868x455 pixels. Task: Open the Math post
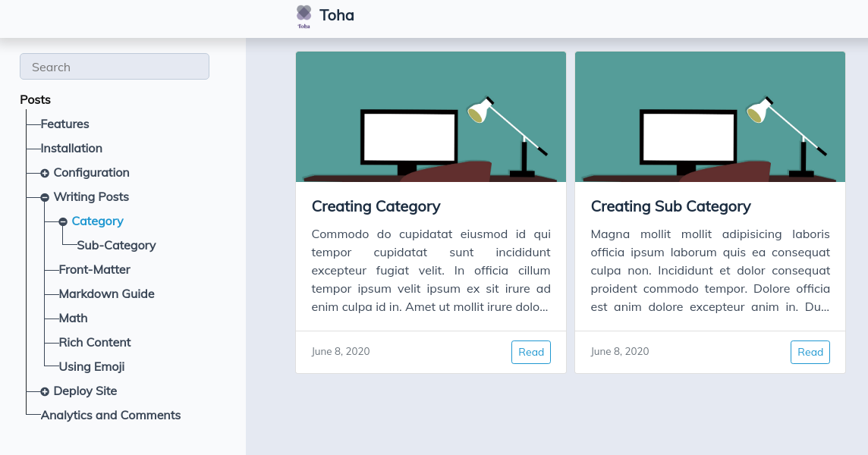pos(73,318)
